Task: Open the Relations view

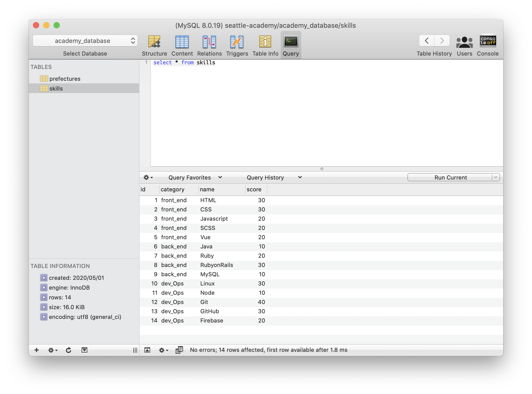Action: point(209,45)
